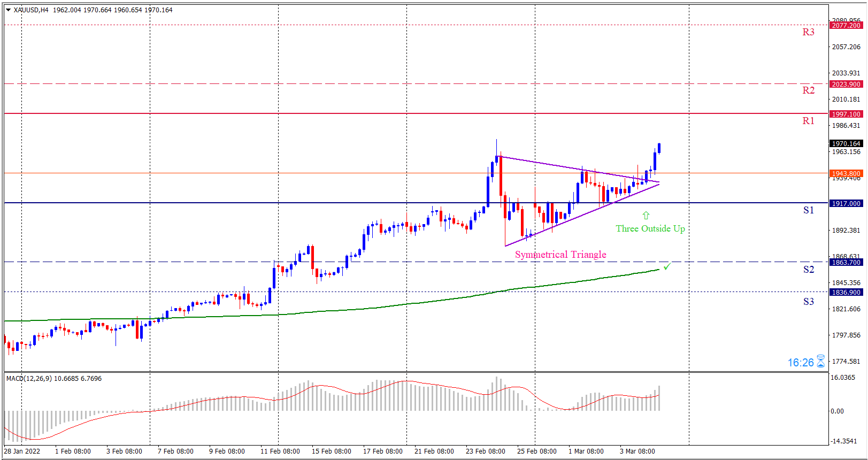Click the Three Outside Up text label
The height and width of the screenshot is (460, 868).
(x=650, y=229)
